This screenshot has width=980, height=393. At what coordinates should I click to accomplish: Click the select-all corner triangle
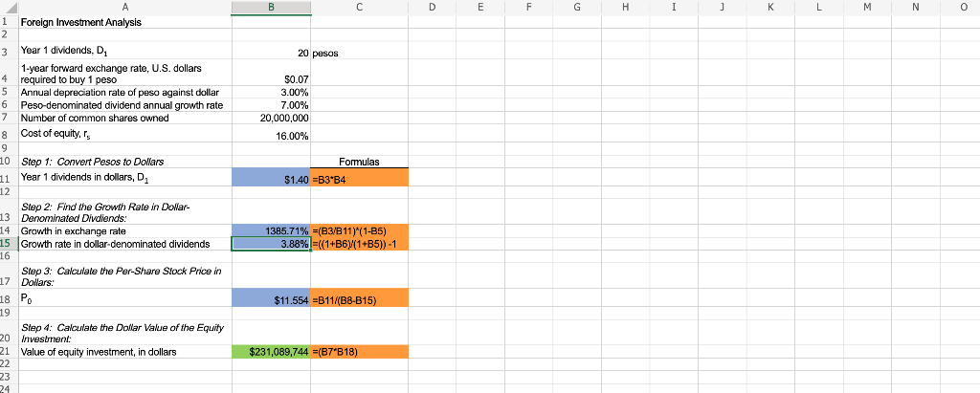point(10,8)
